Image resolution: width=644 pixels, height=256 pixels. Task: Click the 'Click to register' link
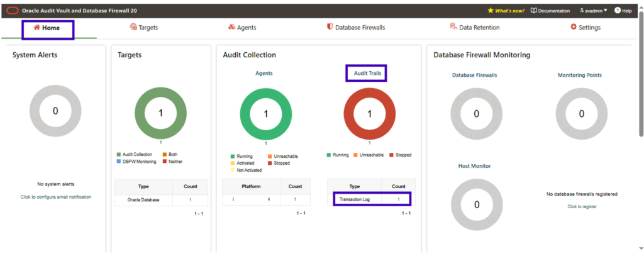[582, 207]
